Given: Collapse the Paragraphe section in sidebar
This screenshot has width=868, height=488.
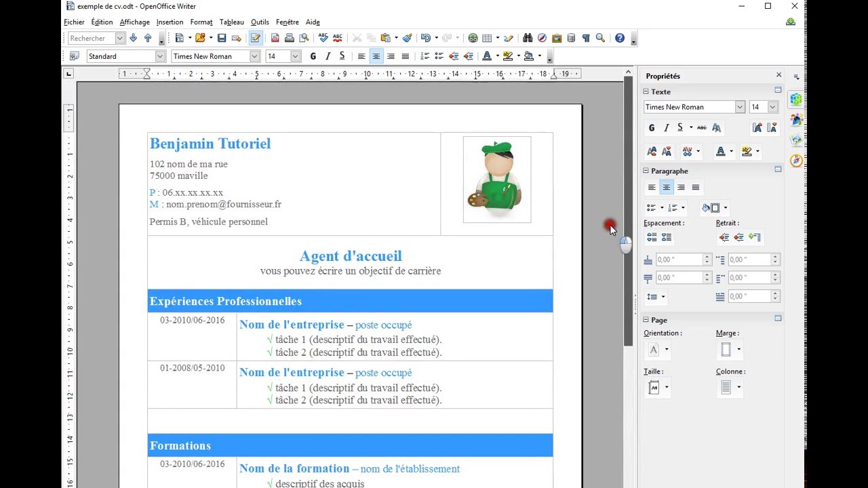Looking at the screenshot, I should (646, 171).
